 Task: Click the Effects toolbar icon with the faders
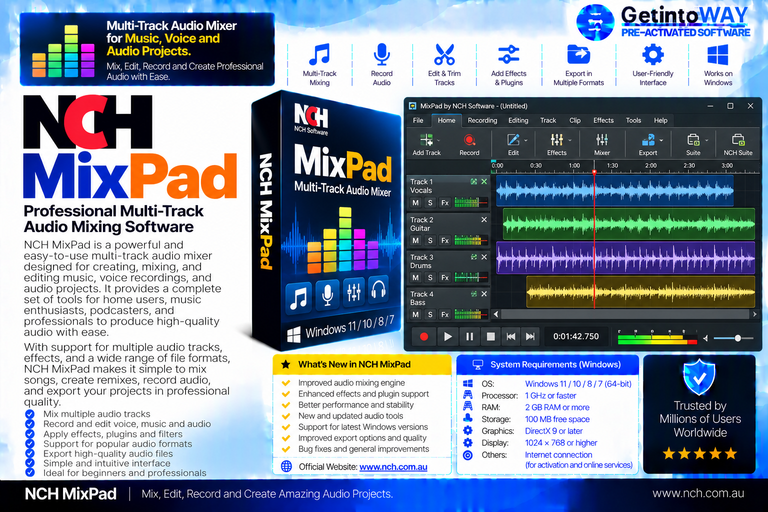[x=556, y=140]
